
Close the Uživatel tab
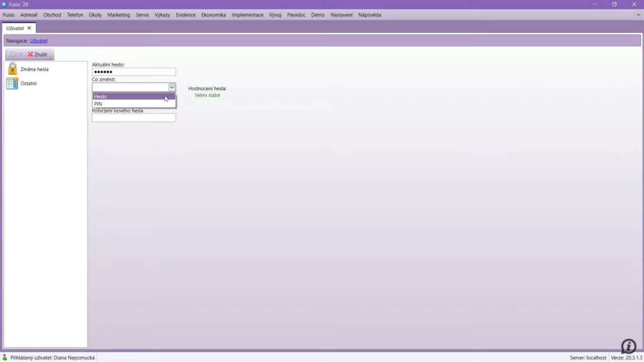pos(29,28)
